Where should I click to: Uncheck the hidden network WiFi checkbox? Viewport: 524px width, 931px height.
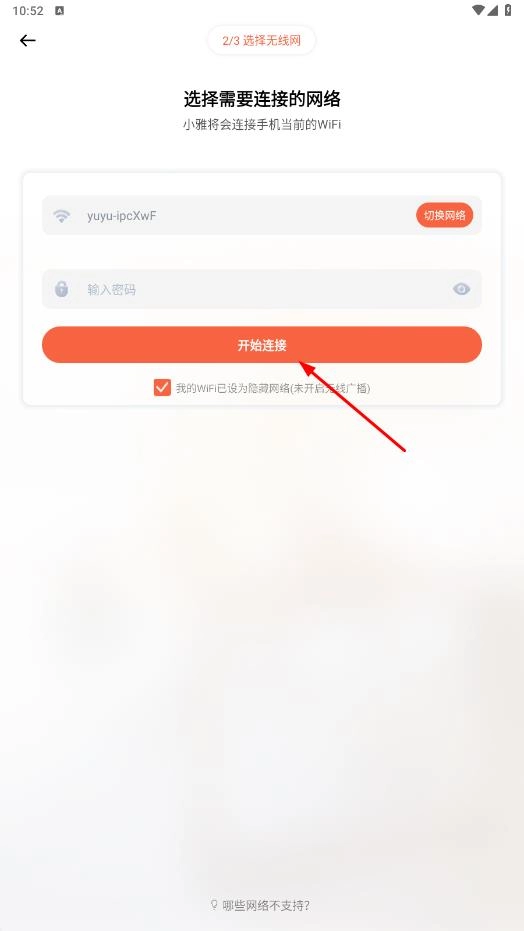pyautogui.click(x=162, y=388)
